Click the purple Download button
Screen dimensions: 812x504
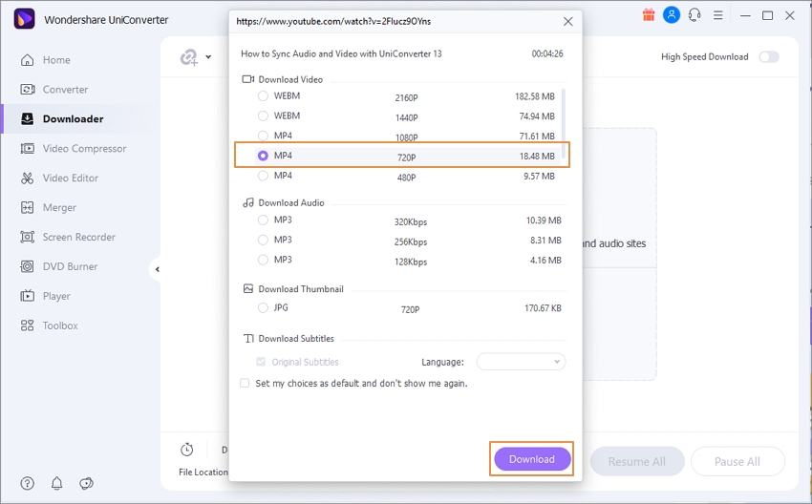531,459
